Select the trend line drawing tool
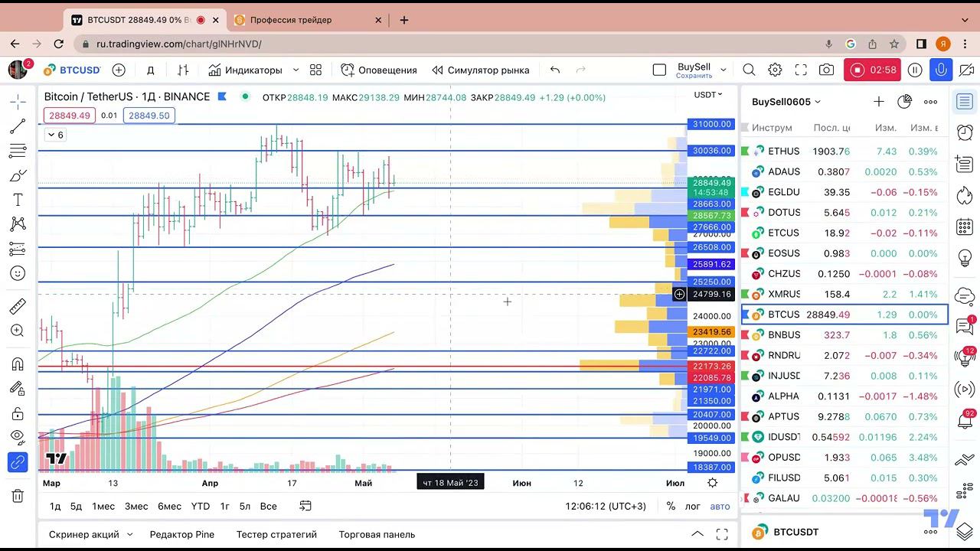 [x=18, y=126]
